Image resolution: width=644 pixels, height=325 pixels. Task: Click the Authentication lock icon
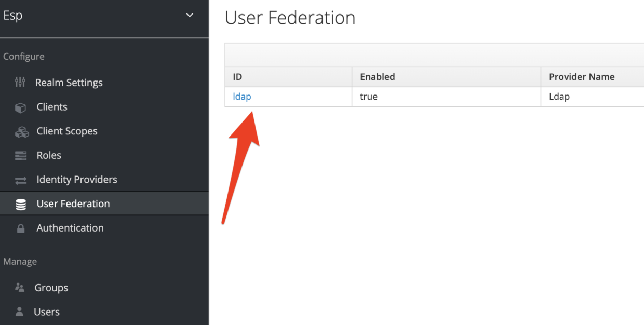(x=21, y=228)
